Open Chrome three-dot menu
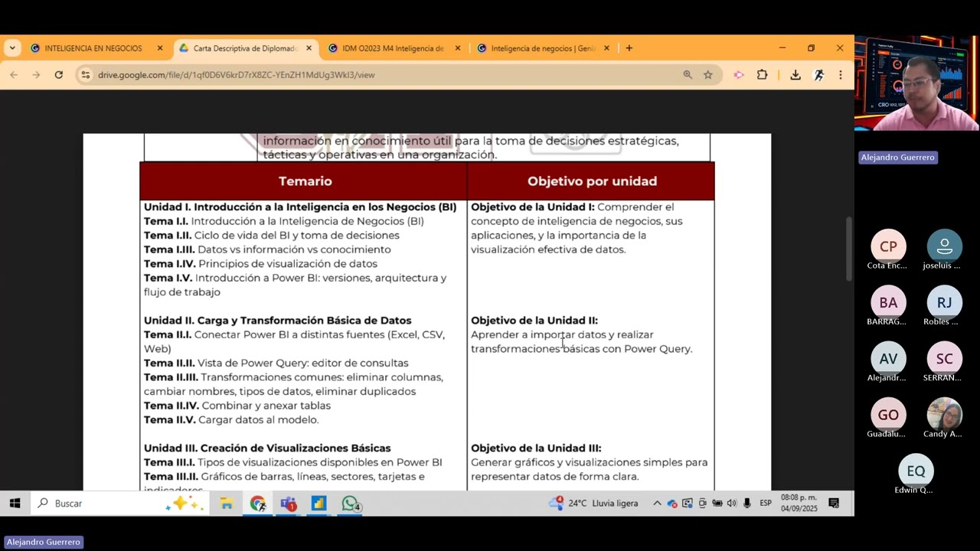Image resolution: width=980 pixels, height=551 pixels. point(841,75)
